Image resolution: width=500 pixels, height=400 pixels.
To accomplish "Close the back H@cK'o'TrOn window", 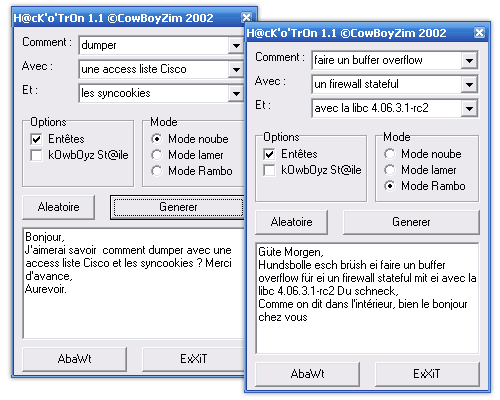I will (246, 17).
